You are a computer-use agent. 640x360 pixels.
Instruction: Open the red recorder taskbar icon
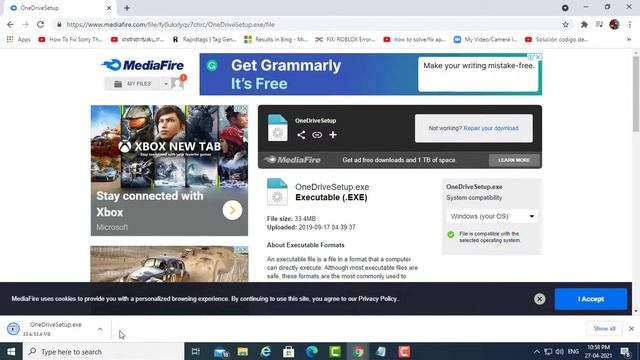coord(404,351)
